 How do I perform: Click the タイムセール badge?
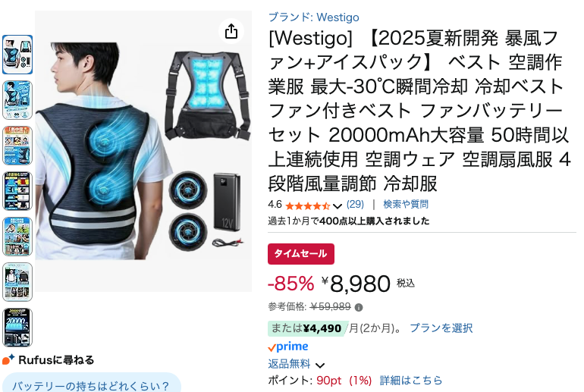click(x=301, y=254)
